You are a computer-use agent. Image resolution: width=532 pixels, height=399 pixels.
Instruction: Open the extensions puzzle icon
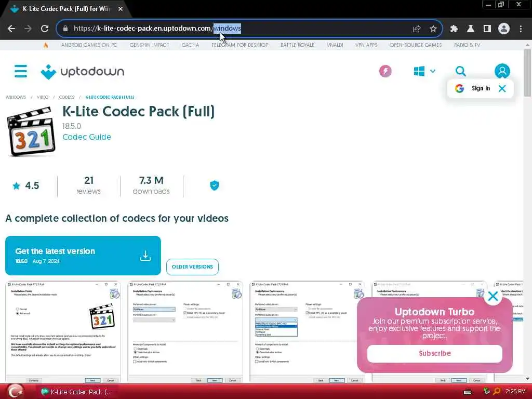click(x=454, y=29)
